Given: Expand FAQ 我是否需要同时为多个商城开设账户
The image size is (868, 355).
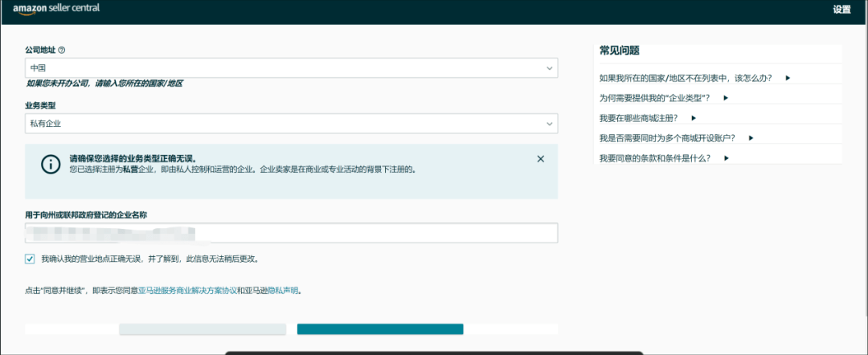Looking at the screenshot, I should [x=750, y=138].
